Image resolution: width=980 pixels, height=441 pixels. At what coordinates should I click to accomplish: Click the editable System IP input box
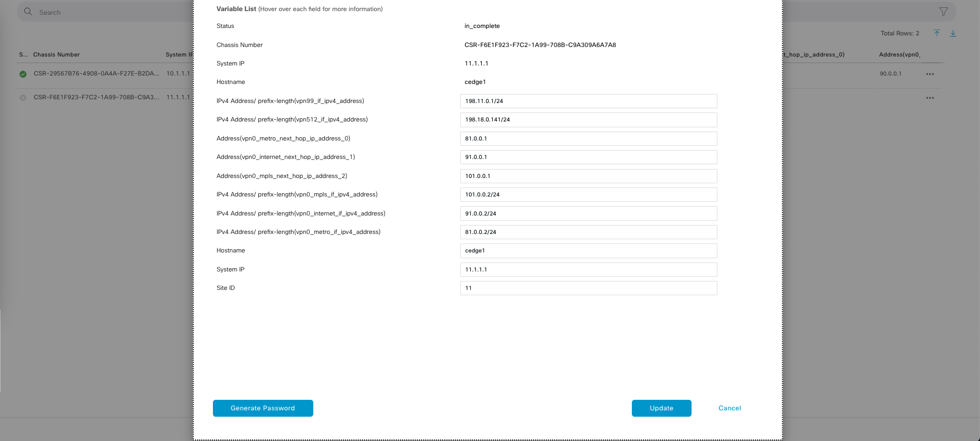click(x=588, y=269)
